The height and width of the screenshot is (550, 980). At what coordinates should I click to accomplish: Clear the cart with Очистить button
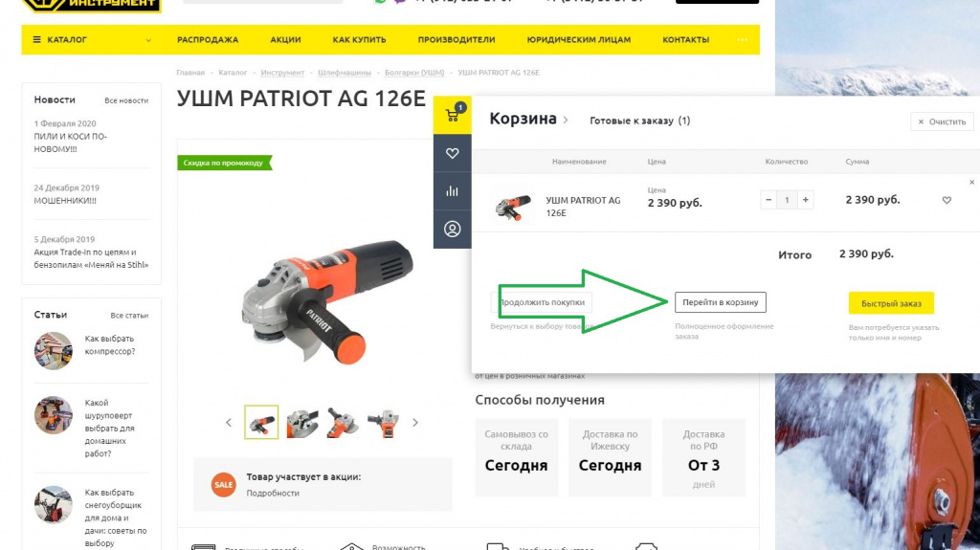click(x=942, y=121)
